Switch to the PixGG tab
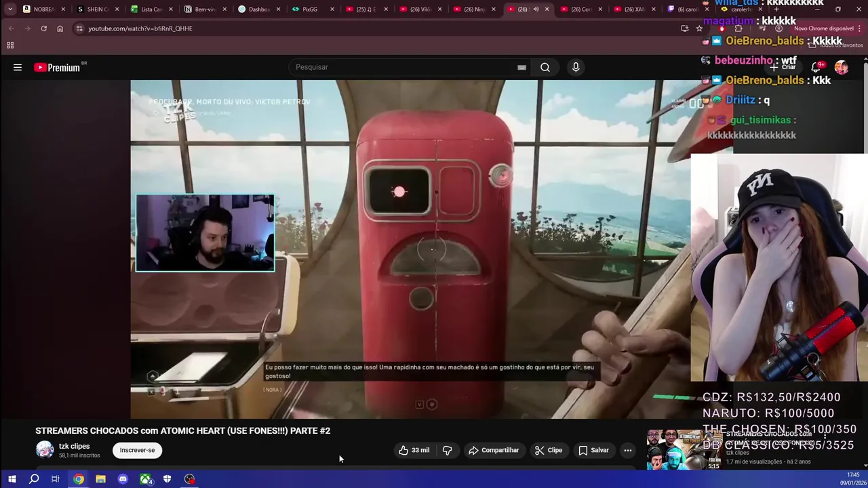 pyautogui.click(x=313, y=9)
